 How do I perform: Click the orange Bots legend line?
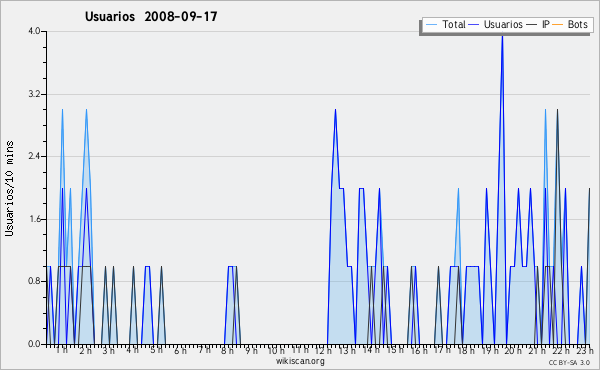558,25
